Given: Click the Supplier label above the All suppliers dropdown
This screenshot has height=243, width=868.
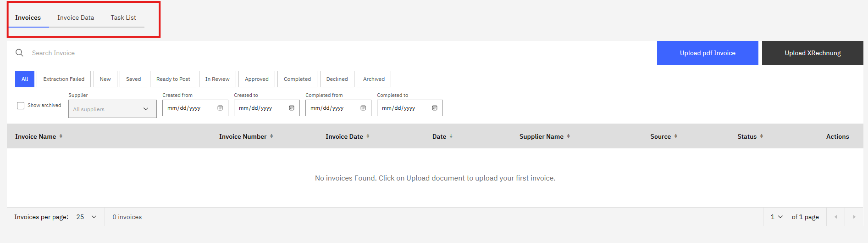Looking at the screenshot, I should pos(78,95).
